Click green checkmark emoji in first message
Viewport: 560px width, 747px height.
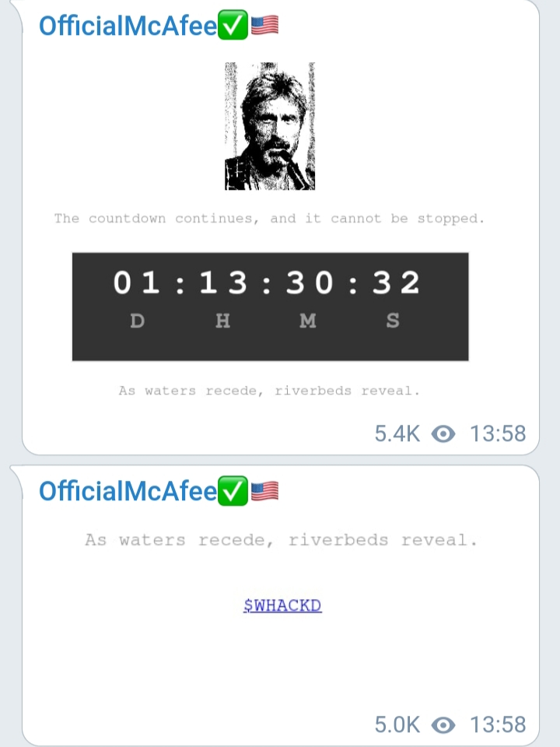(233, 25)
